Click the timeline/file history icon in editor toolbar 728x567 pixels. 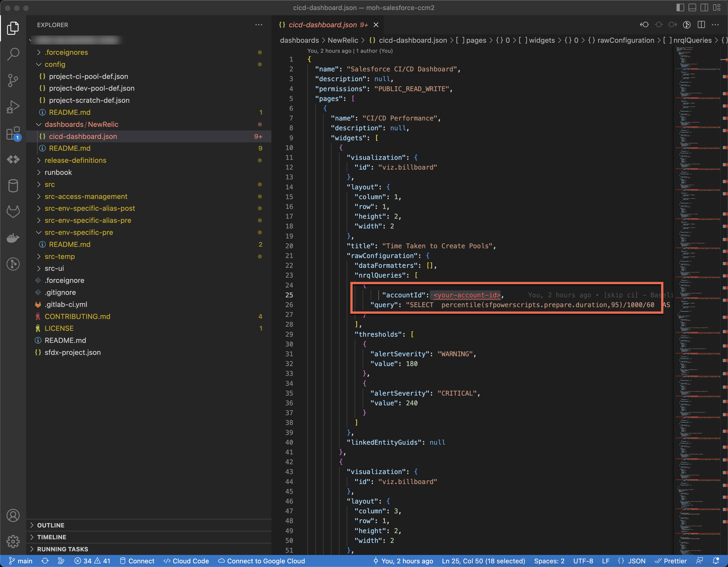[x=687, y=25]
